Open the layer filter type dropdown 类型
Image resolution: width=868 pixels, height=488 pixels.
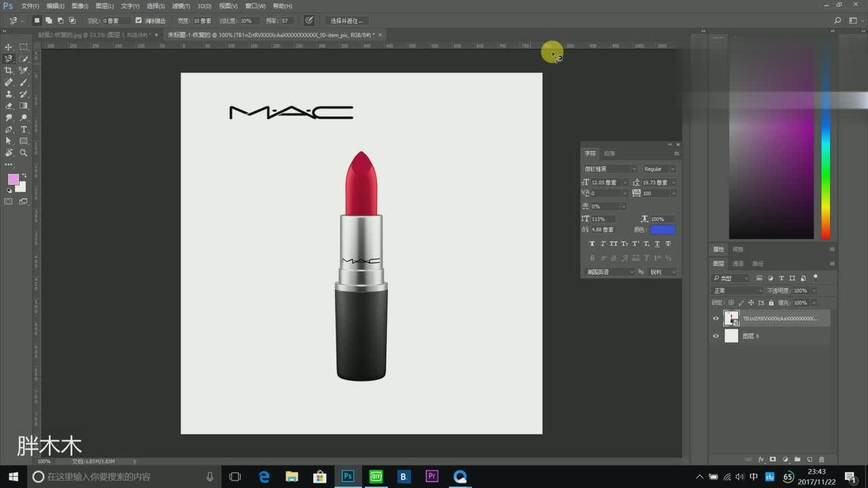[x=731, y=279]
